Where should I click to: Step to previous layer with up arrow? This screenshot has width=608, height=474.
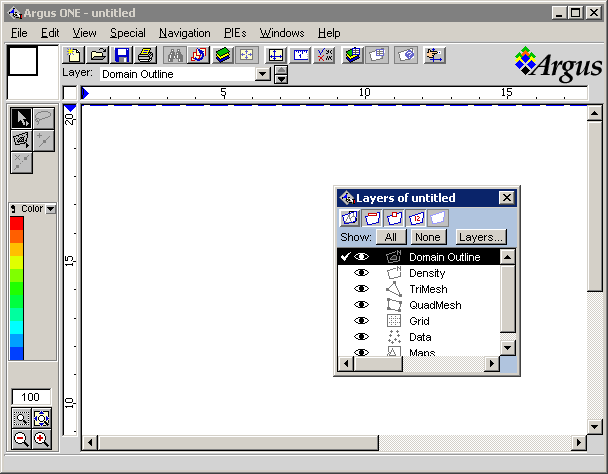click(x=281, y=70)
